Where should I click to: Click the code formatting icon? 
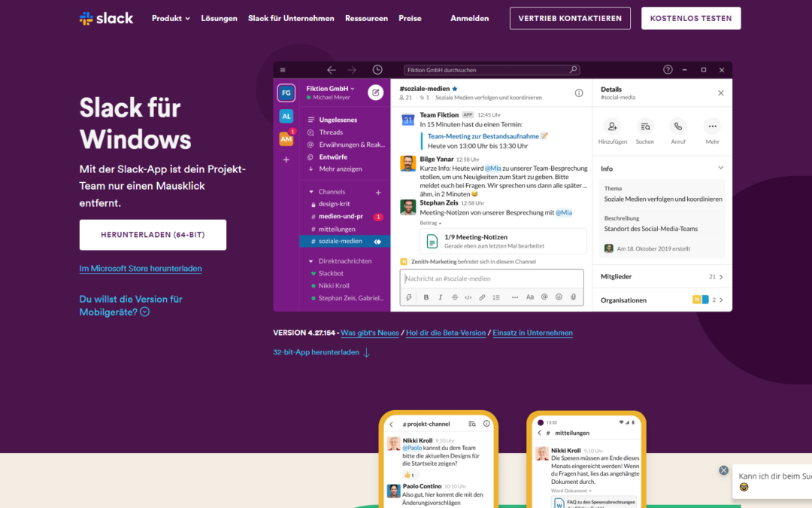pos(468,297)
